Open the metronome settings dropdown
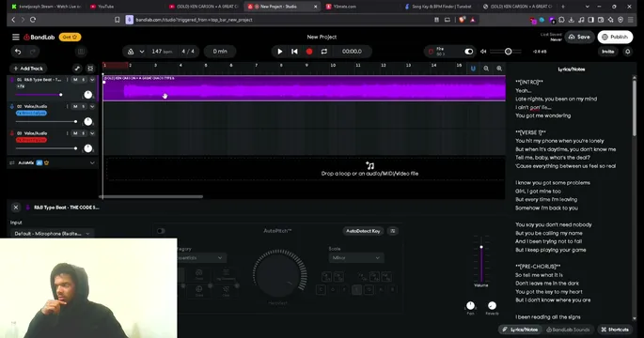644x338 pixels. (142, 52)
